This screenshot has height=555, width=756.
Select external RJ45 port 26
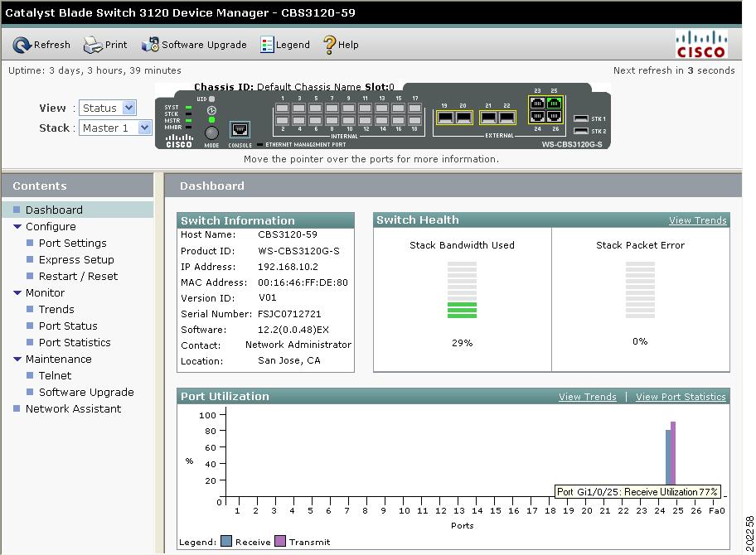[555, 116]
